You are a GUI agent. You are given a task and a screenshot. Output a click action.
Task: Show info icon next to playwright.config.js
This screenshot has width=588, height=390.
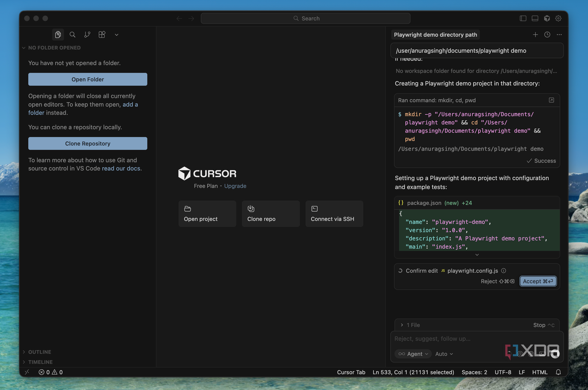tap(504, 271)
